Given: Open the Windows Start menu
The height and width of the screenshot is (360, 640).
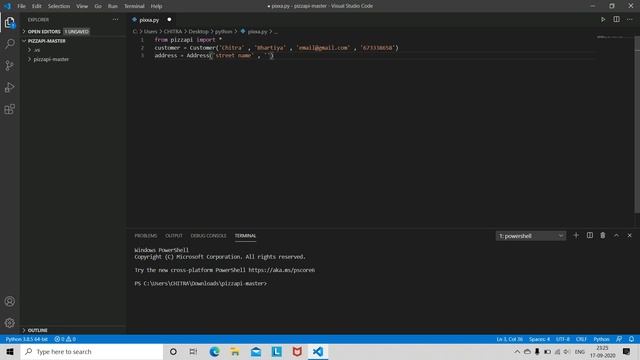Looking at the screenshot, I should click(x=10, y=351).
